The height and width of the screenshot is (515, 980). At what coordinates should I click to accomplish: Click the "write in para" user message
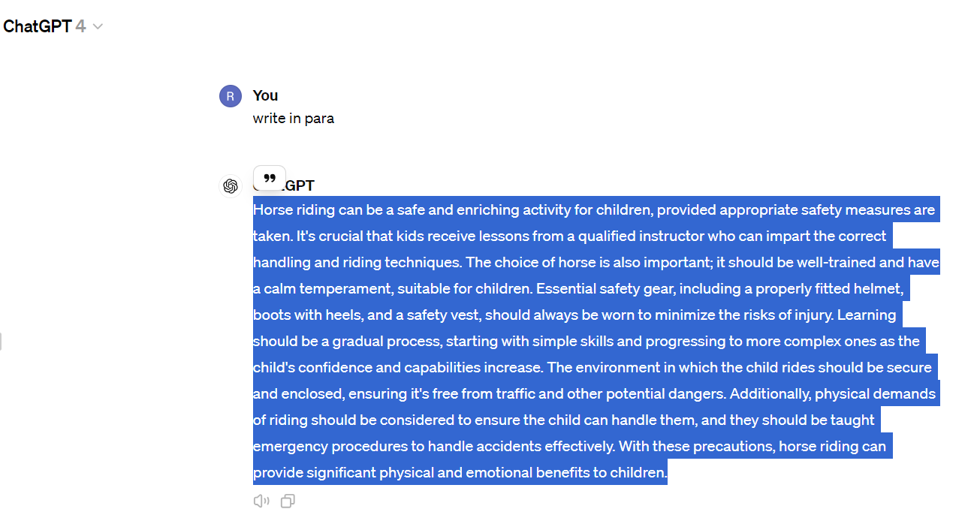click(x=294, y=119)
